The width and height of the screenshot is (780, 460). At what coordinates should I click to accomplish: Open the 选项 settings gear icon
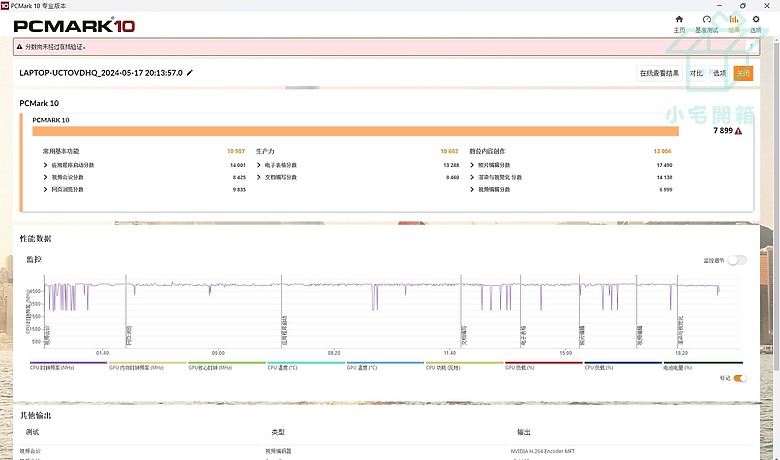click(x=756, y=19)
